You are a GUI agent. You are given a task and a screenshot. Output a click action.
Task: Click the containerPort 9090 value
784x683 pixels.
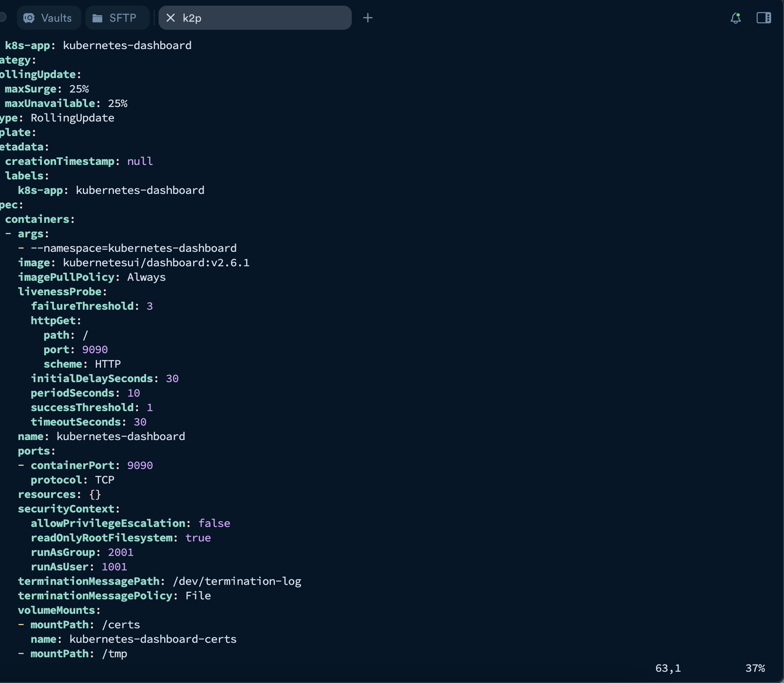(x=140, y=465)
